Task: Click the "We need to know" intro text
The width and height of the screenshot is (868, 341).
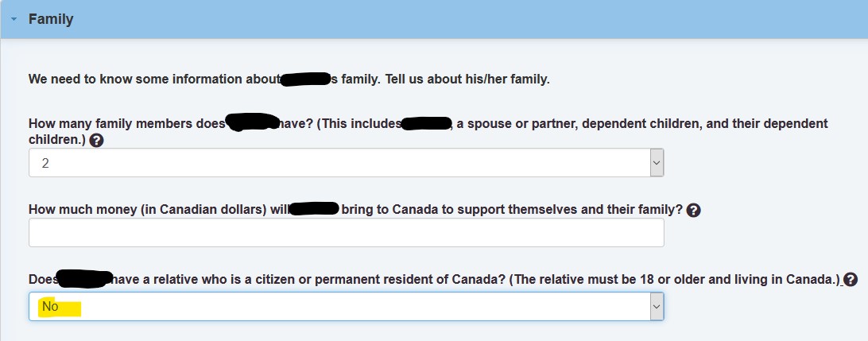Action: 289,79
